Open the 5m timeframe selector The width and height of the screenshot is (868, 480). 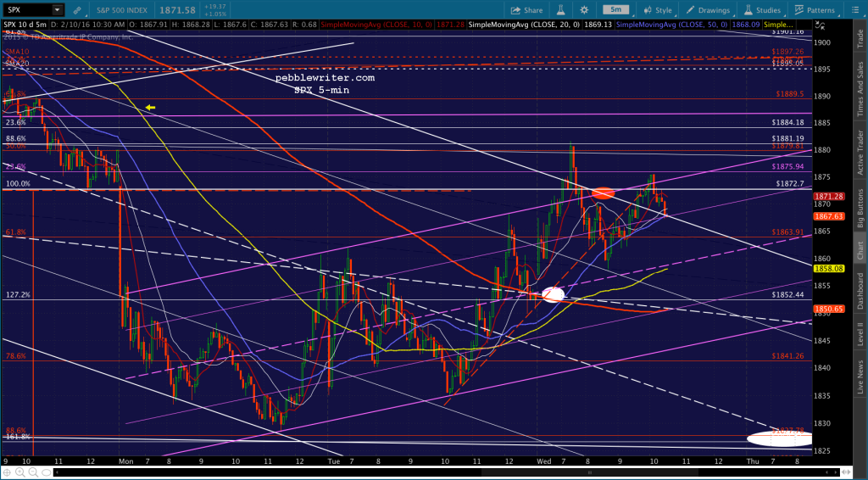615,10
